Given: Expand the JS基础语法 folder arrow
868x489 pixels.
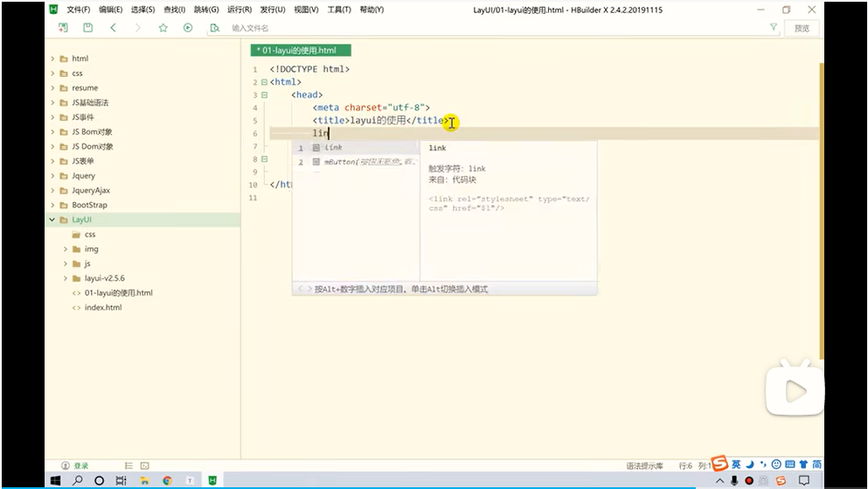Looking at the screenshot, I should pyautogui.click(x=52, y=102).
